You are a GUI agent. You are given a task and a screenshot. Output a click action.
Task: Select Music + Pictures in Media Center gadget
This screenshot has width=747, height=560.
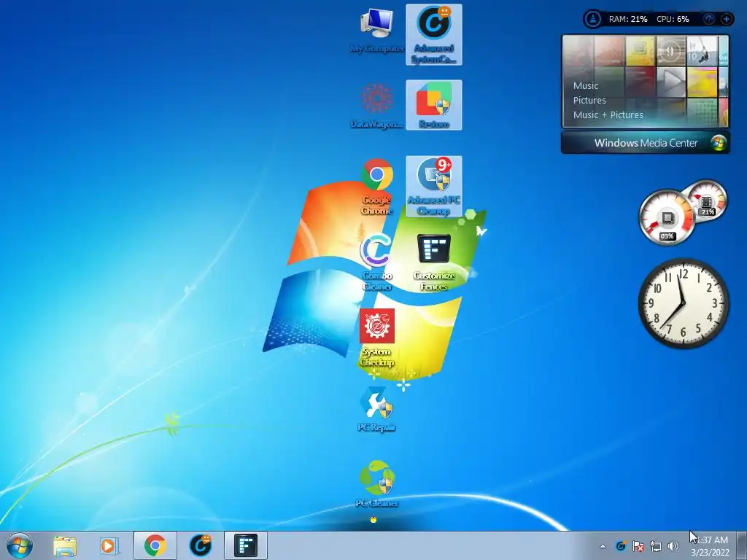tap(608, 114)
